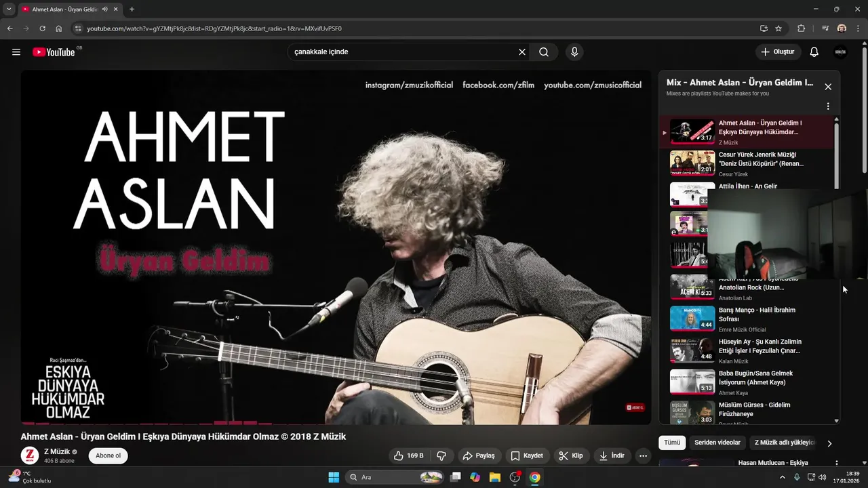868x488 pixels.
Task: Open the Z Müzik channel name link
Action: coord(57,451)
